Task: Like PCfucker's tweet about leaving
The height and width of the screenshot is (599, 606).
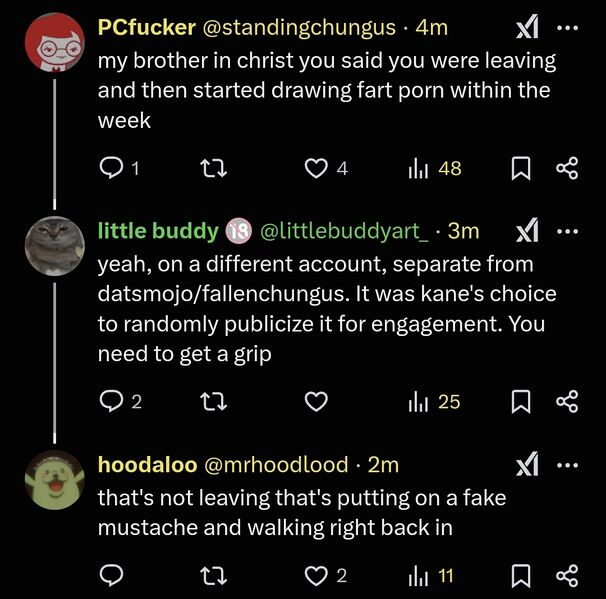Action: [317, 169]
